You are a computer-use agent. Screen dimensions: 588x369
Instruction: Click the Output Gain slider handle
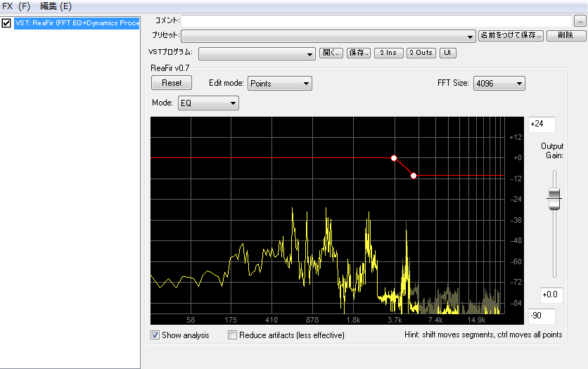click(554, 198)
